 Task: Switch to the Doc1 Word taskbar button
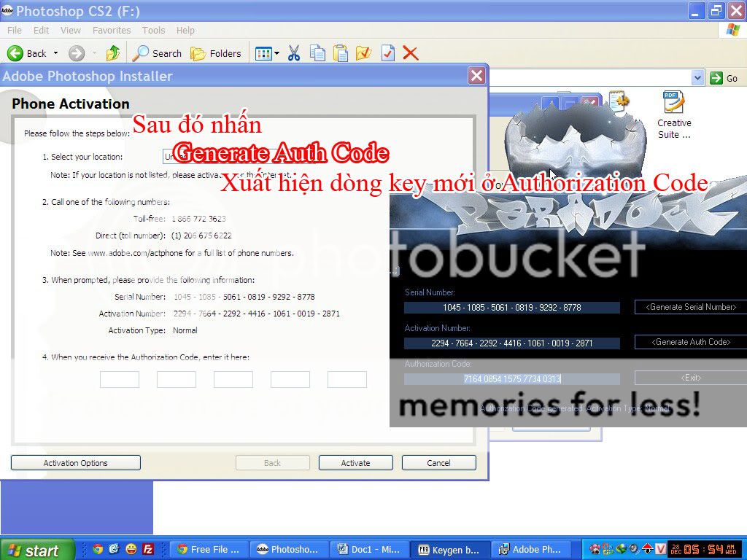[x=370, y=550]
